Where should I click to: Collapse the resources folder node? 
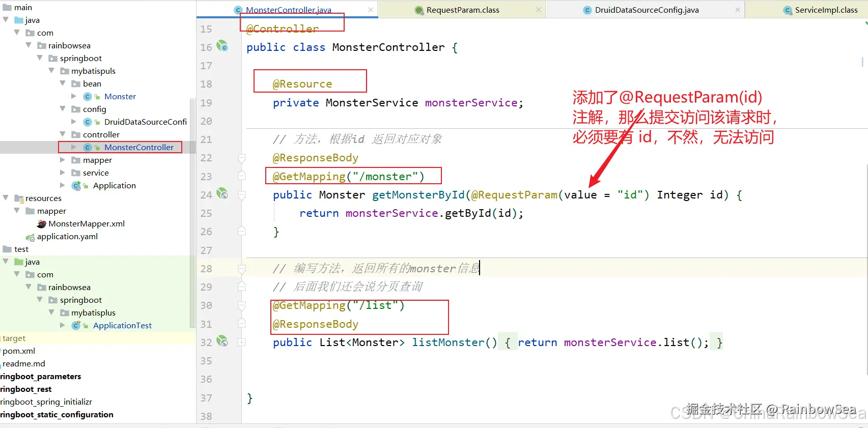click(x=6, y=197)
